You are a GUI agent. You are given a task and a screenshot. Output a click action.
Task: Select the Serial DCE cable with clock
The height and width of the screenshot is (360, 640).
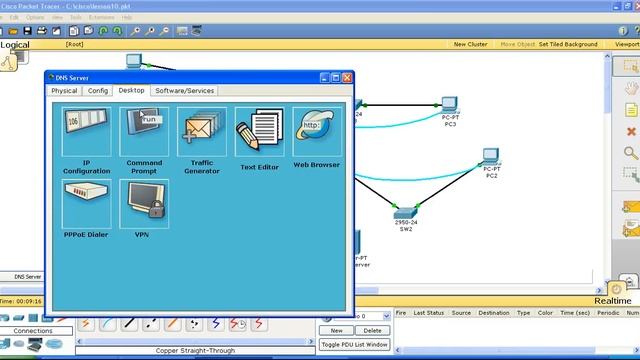(x=238, y=324)
